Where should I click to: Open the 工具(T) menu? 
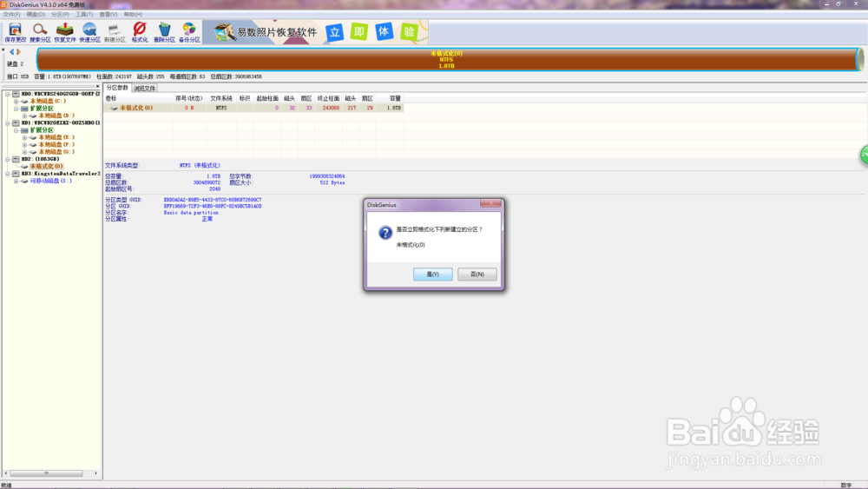pyautogui.click(x=84, y=15)
